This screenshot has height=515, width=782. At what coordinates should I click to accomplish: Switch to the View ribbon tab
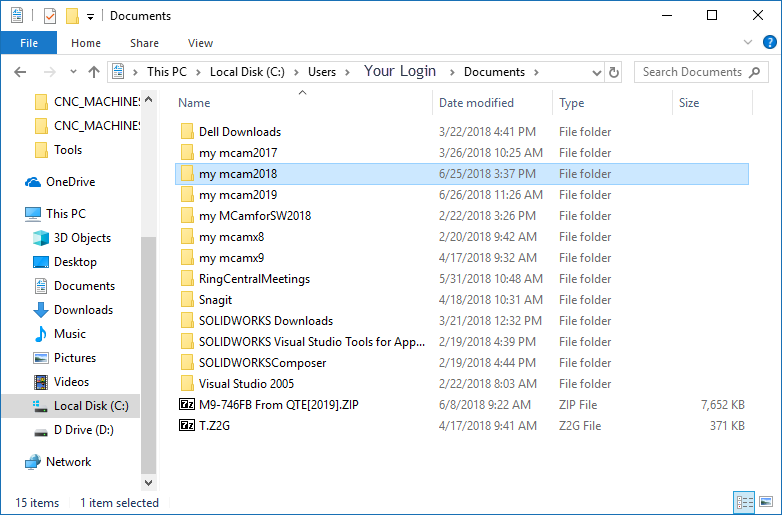200,43
